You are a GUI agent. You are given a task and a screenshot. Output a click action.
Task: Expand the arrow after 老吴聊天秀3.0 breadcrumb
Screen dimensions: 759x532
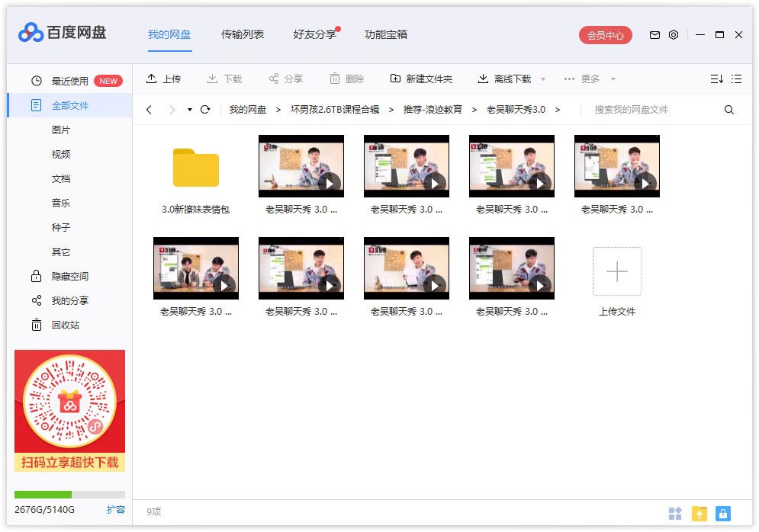point(558,110)
